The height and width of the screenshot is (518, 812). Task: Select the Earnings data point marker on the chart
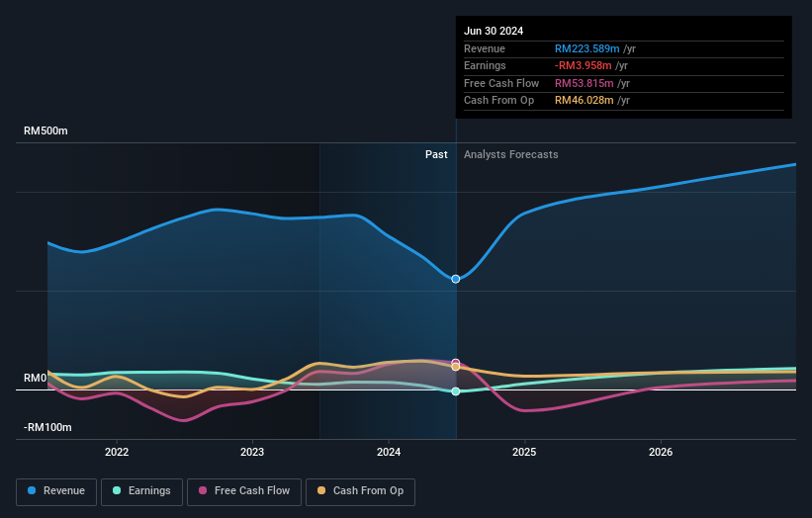point(456,391)
